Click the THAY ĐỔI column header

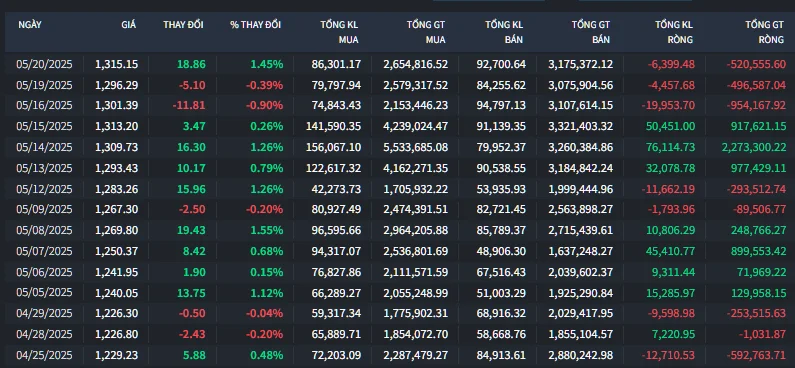[183, 24]
